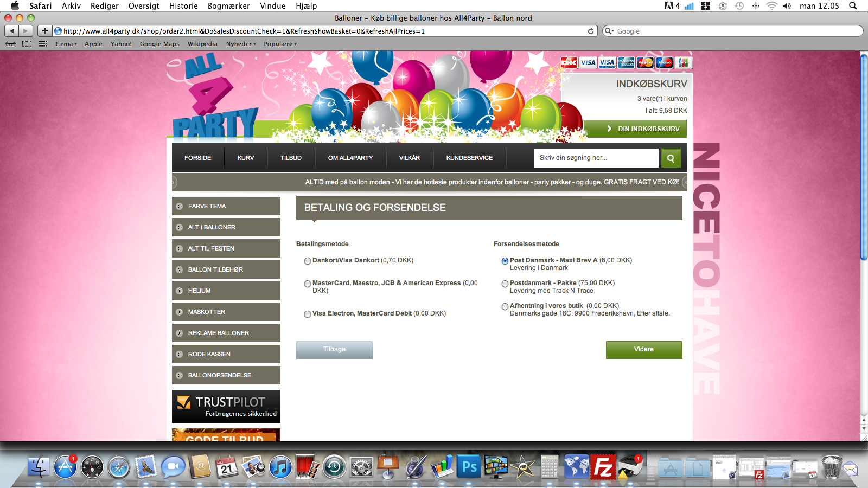Go to the TILBUD navigation tab
Screen dimensions: 868x488
(291, 158)
